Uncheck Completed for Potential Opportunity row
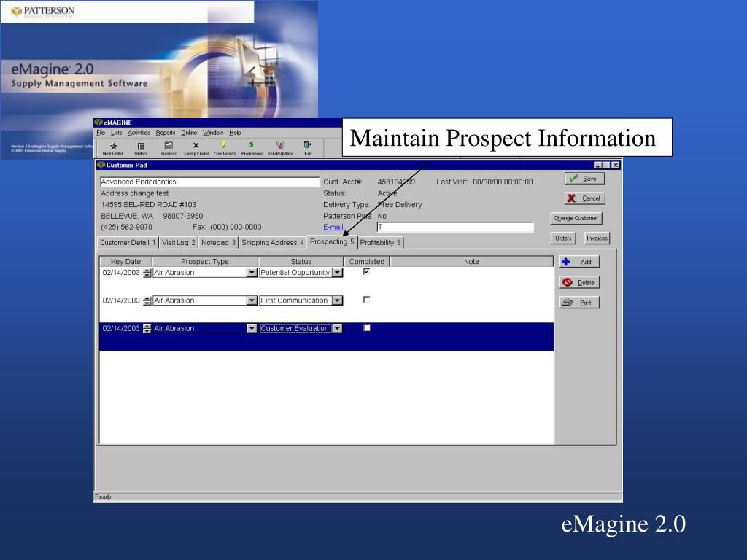Screen dimensions: 747x560 point(366,271)
